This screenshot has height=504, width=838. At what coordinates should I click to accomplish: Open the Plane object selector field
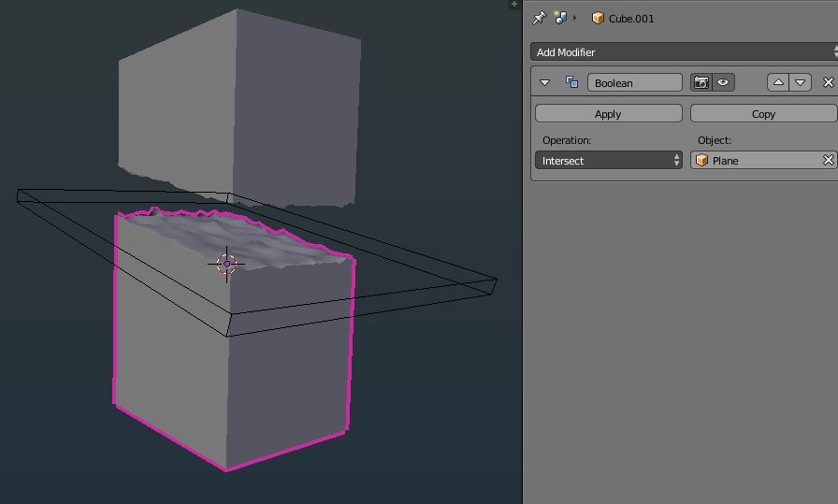(764, 160)
